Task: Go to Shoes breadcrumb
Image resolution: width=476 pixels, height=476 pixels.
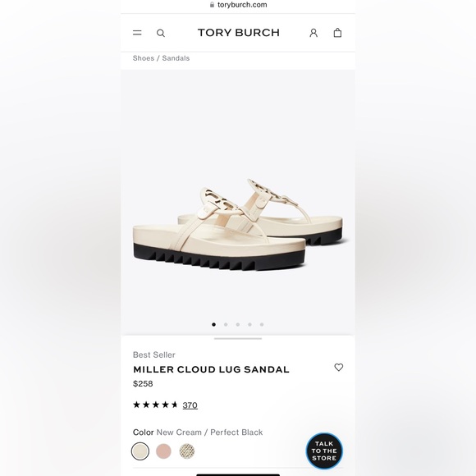Action: pyautogui.click(x=144, y=58)
